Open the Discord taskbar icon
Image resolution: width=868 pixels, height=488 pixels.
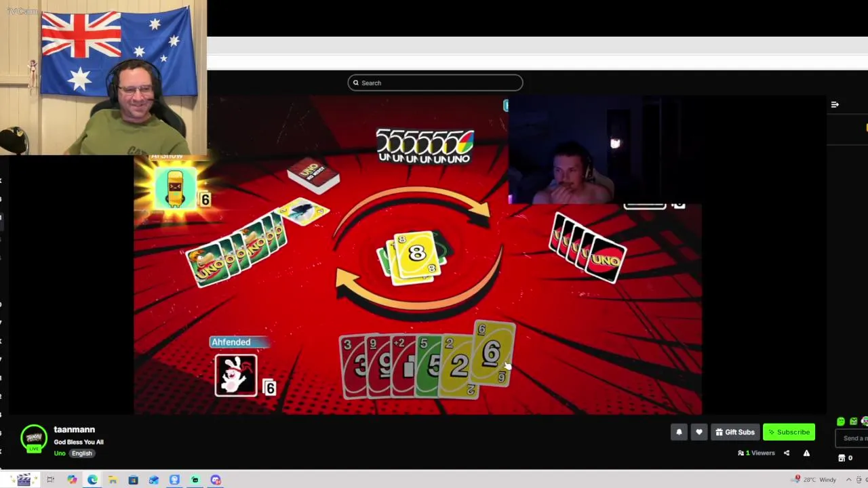(x=216, y=480)
